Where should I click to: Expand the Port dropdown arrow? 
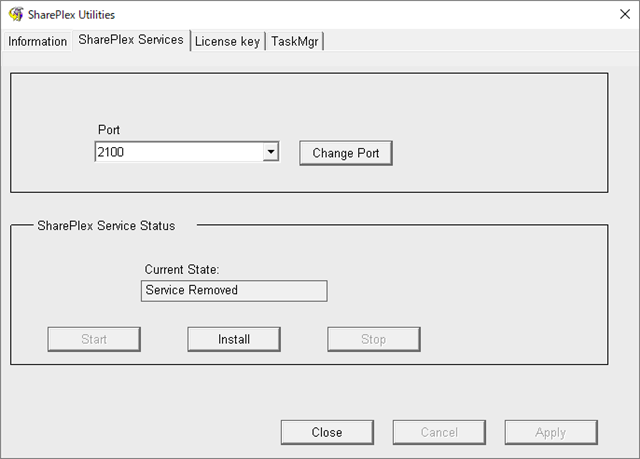click(x=270, y=153)
